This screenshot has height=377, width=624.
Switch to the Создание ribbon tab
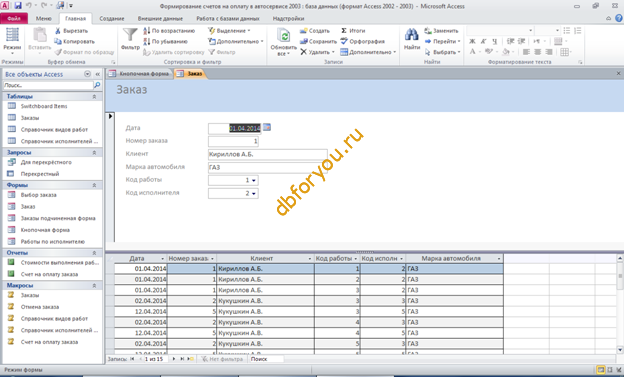point(112,18)
